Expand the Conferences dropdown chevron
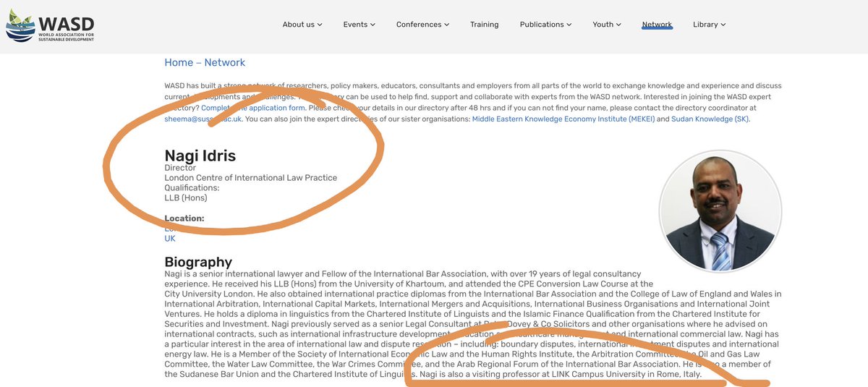868x387 pixels. click(446, 25)
